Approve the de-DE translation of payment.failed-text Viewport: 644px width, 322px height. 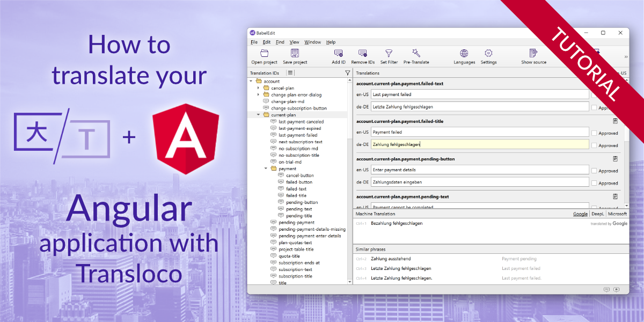coord(594,107)
